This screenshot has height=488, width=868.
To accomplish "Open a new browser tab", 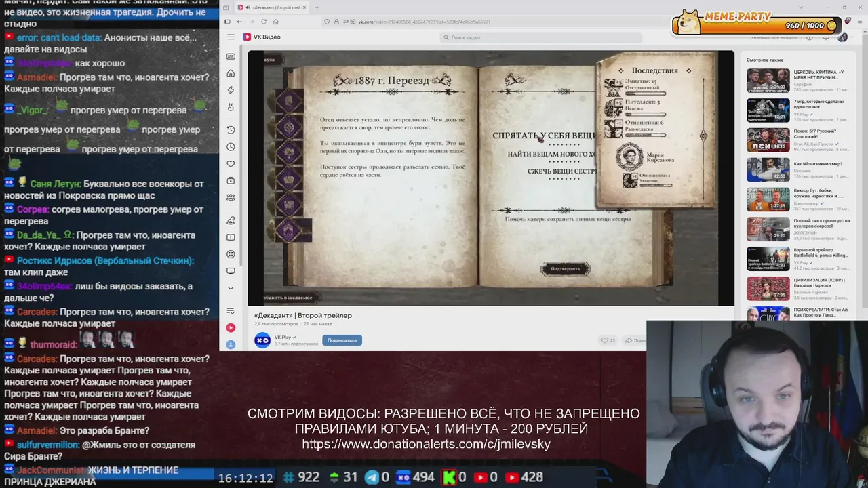I will [317, 7].
